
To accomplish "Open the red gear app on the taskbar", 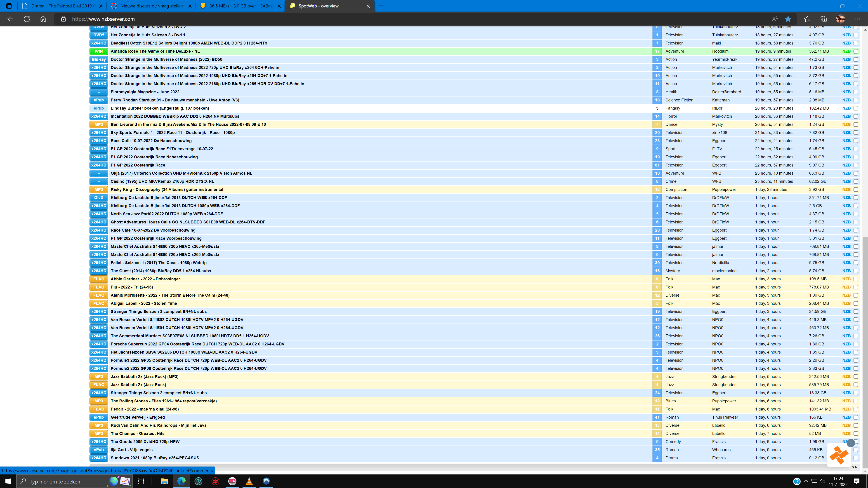I will pos(215,481).
